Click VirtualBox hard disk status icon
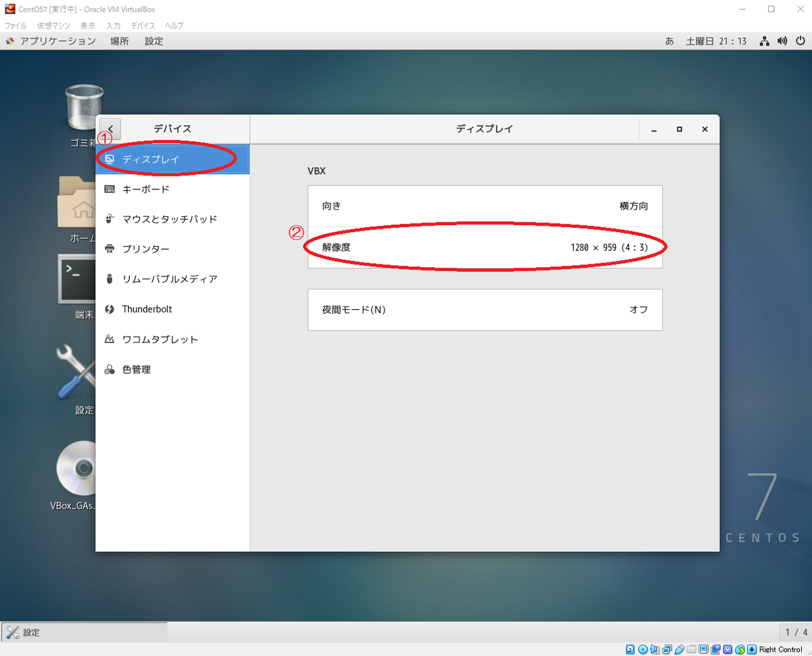The height and width of the screenshot is (656, 812). coord(630,649)
